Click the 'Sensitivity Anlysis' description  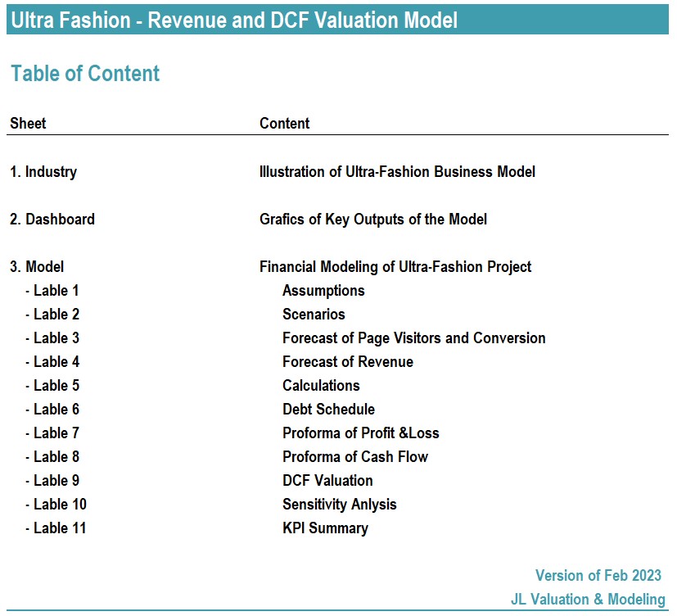[x=340, y=505]
